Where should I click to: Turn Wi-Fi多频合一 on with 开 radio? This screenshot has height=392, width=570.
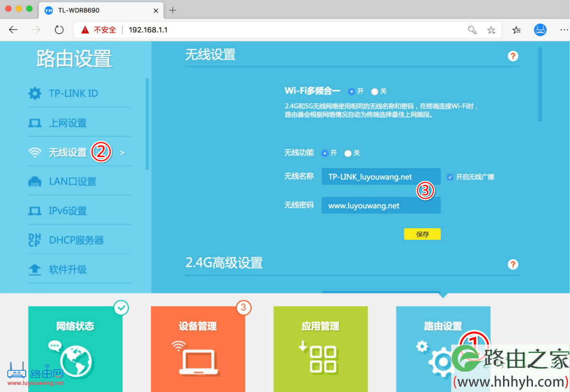[351, 91]
